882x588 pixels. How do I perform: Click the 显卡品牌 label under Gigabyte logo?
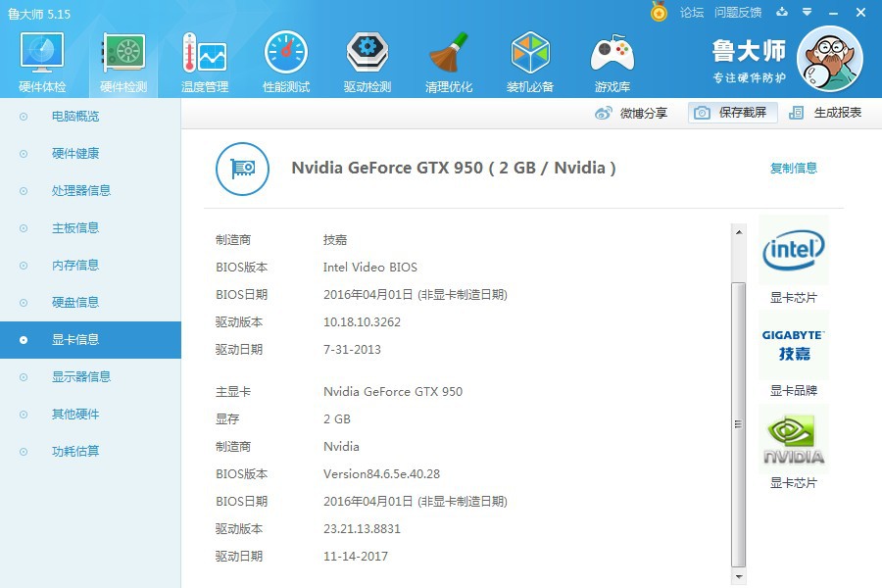pyautogui.click(x=793, y=390)
